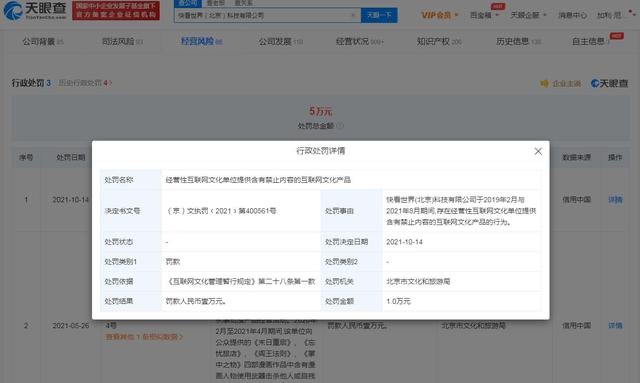Click the 企业主页 flag icon
Viewport: 640px width, 383px height.
click(544, 84)
